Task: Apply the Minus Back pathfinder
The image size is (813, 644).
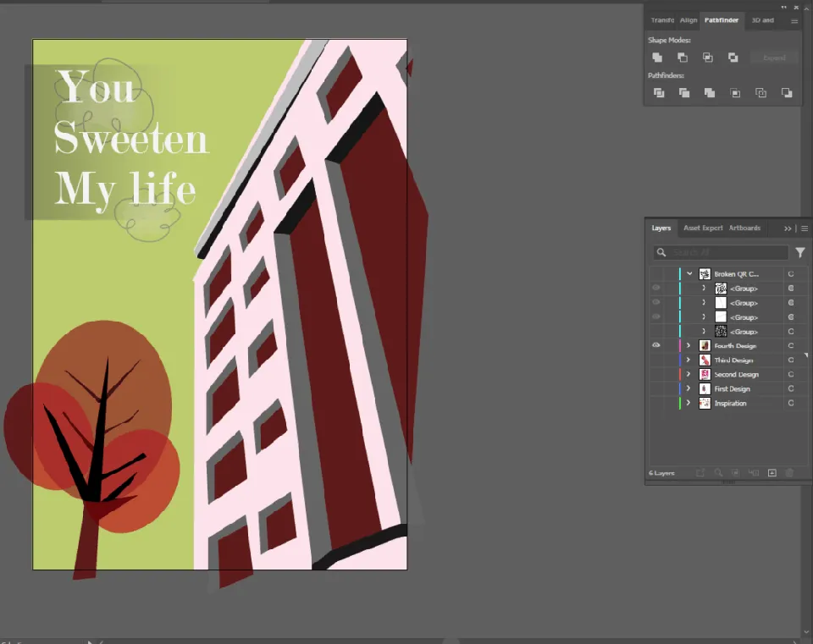Action: tap(787, 93)
